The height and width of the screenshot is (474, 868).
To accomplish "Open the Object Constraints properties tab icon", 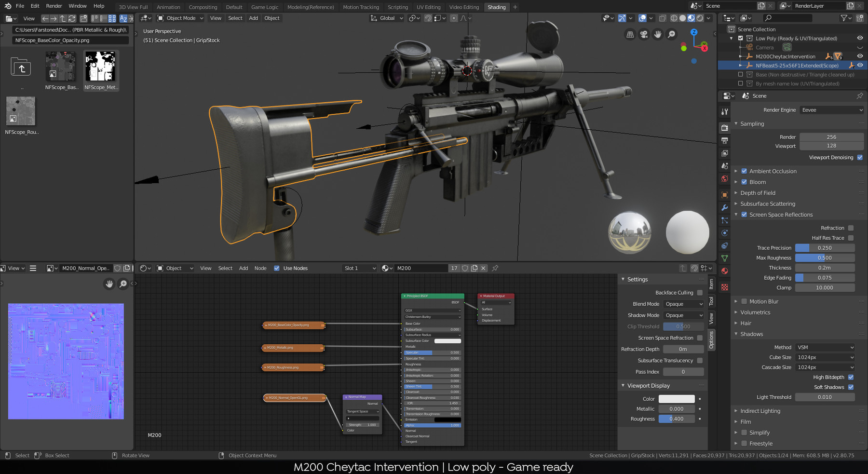I will click(x=724, y=245).
